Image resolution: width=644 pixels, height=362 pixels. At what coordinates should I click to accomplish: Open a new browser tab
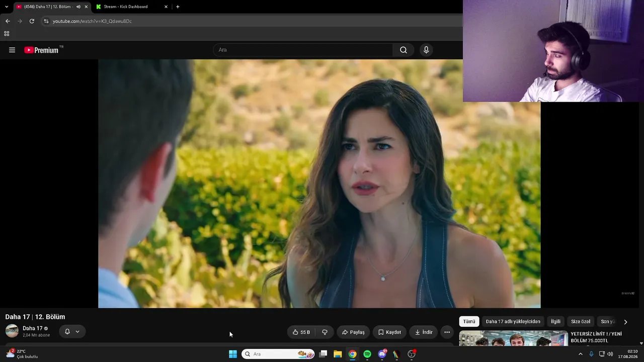click(178, 7)
